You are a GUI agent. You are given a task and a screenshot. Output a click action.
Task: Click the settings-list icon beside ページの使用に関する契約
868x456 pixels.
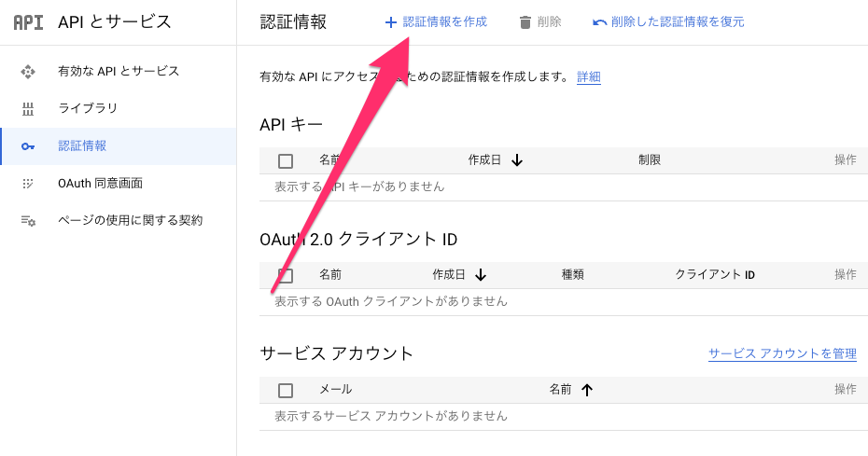coord(28,221)
